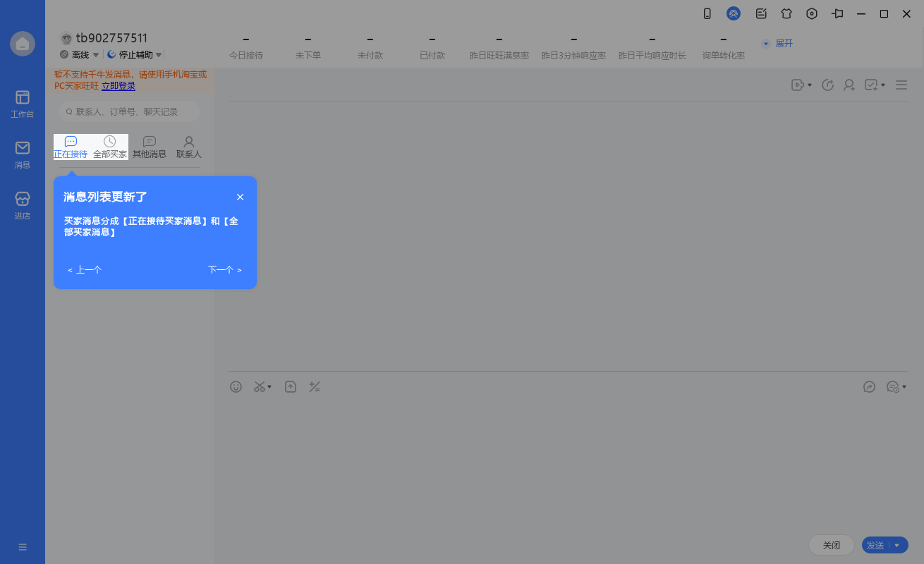The image size is (924, 564).
Task: Click the chat history clock bubble icon
Action: [893, 386]
